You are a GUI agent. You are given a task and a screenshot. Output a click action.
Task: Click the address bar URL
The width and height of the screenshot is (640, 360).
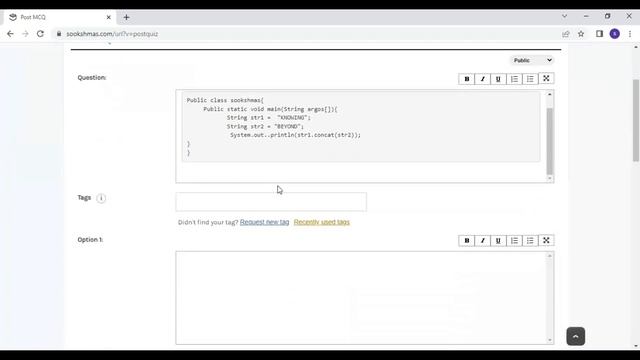point(112,34)
